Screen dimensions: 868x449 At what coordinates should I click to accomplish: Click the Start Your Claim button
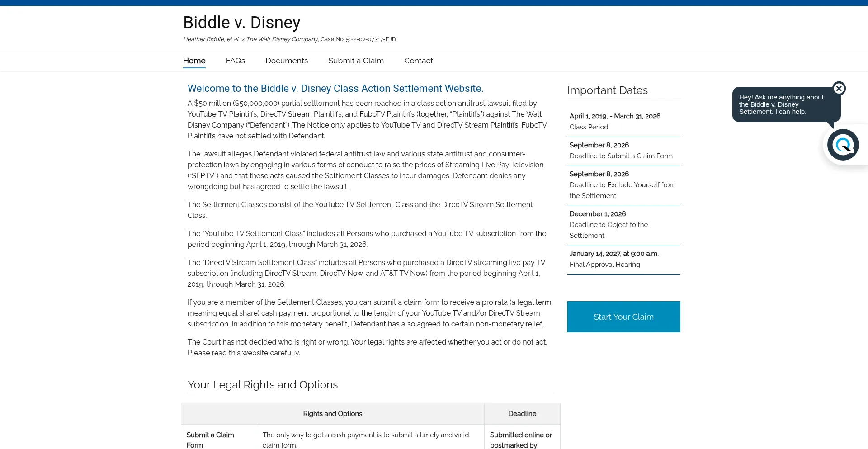624,317
